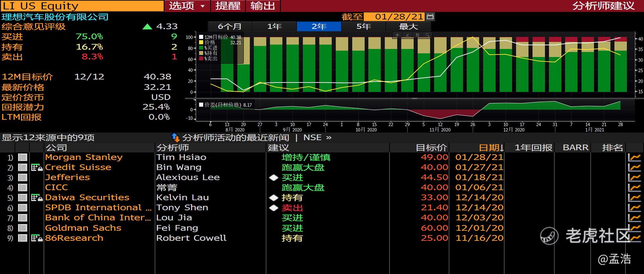Image resolution: width=644 pixels, height=274 pixels.
Task: Click the 截至 date field 01/28/21
Action: (395, 16)
